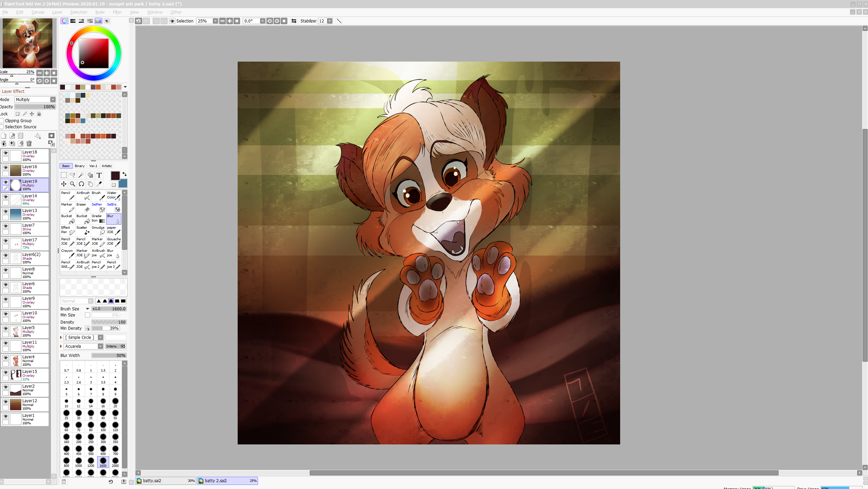Hide Layer18 using its eye icon

[6, 153]
